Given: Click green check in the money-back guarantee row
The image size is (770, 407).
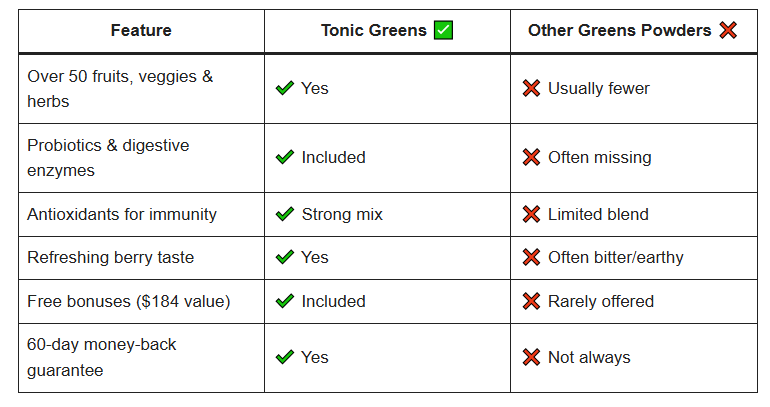Looking at the screenshot, I should pyautogui.click(x=284, y=357).
